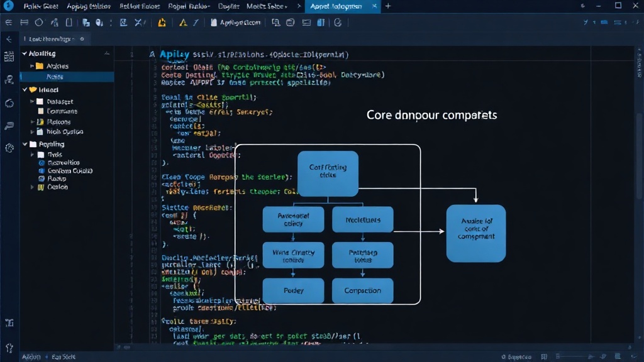Click the Nodeltuers diagram box
644x362 pixels.
(x=363, y=219)
